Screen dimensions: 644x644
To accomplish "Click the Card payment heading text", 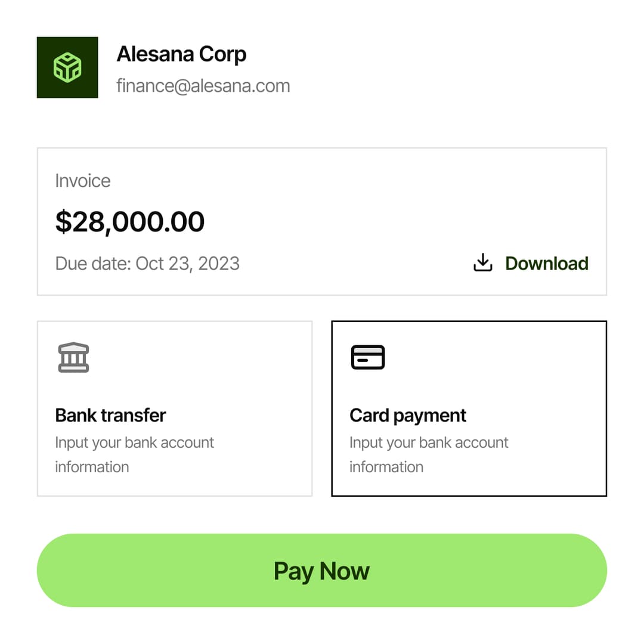I will click(x=408, y=415).
